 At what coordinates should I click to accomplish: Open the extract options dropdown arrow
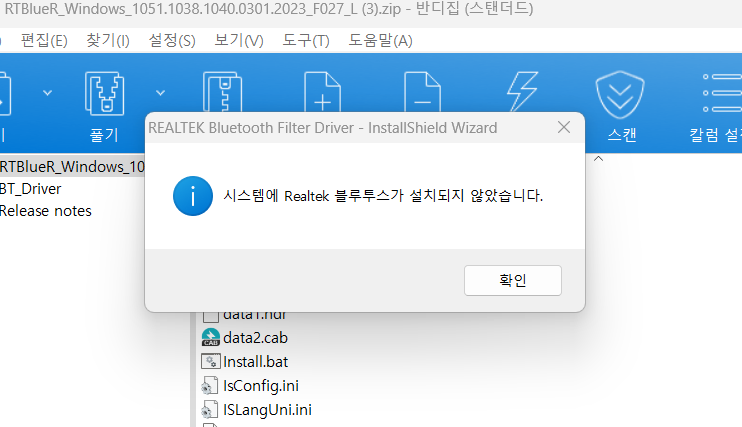(160, 93)
